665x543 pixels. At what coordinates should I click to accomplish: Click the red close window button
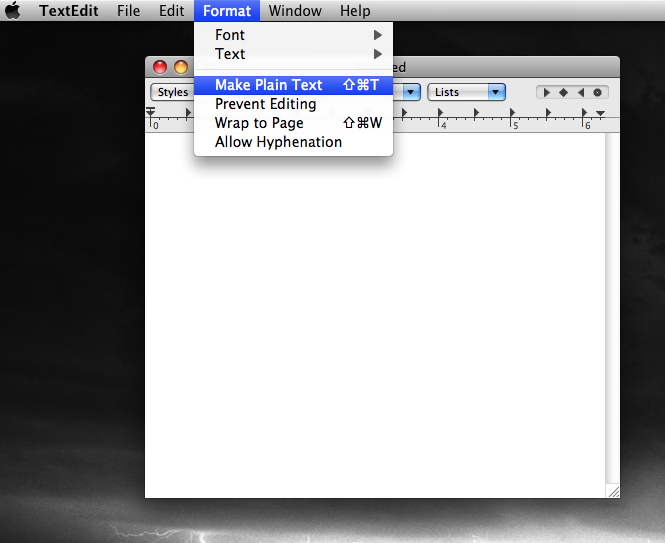pyautogui.click(x=160, y=67)
